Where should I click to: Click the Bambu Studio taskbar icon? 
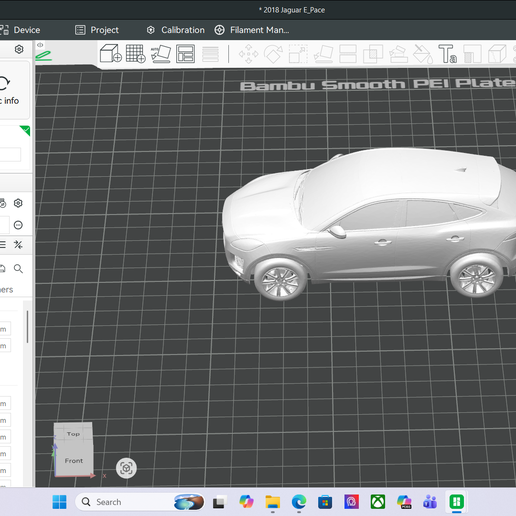[x=457, y=502]
